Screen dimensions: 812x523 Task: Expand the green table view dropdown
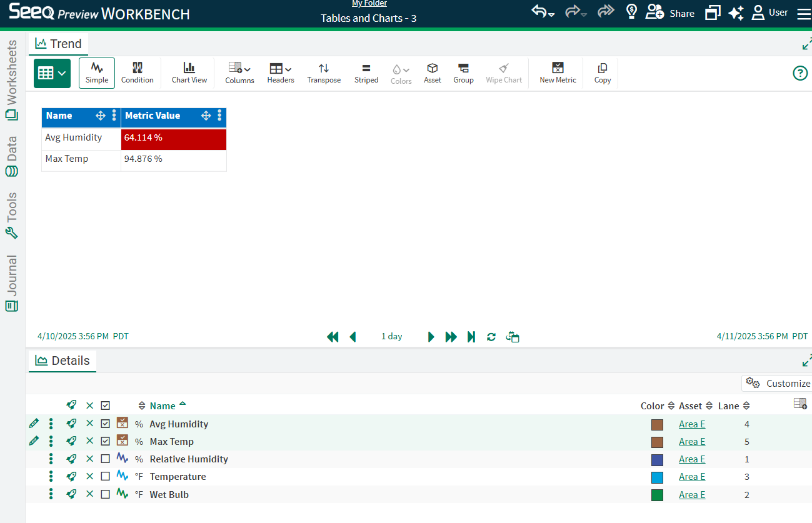[x=52, y=73]
